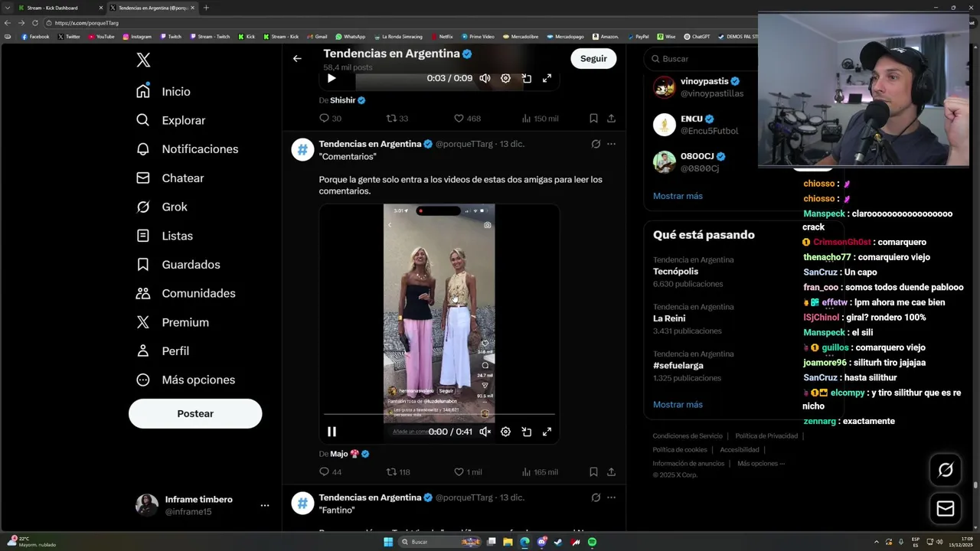
Task: Repost the post with 118 reposts
Action: coord(398,472)
